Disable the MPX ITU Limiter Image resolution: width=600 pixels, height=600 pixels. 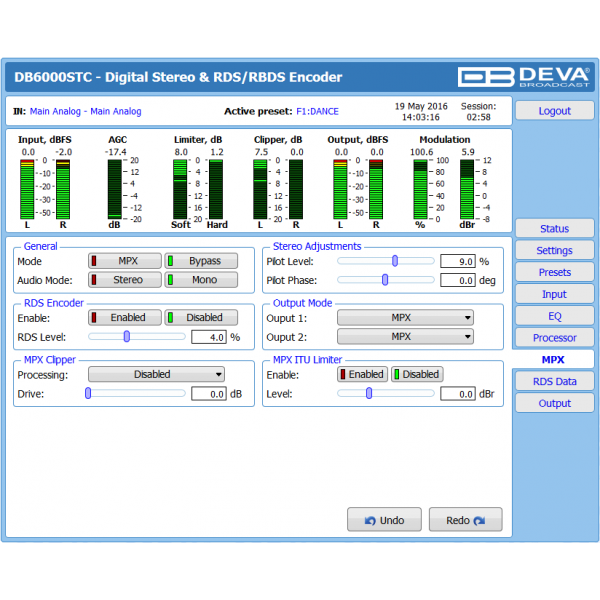coord(417,374)
